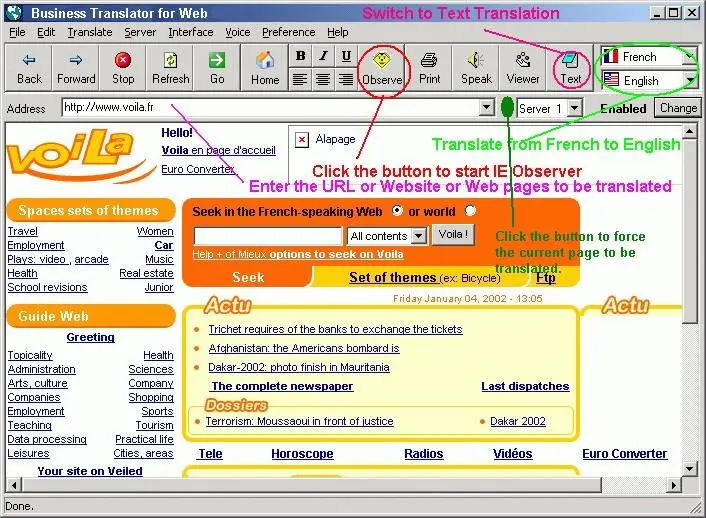Viewport: 706px width, 518px height.
Task: Open the Interface menu
Action: tap(190, 32)
